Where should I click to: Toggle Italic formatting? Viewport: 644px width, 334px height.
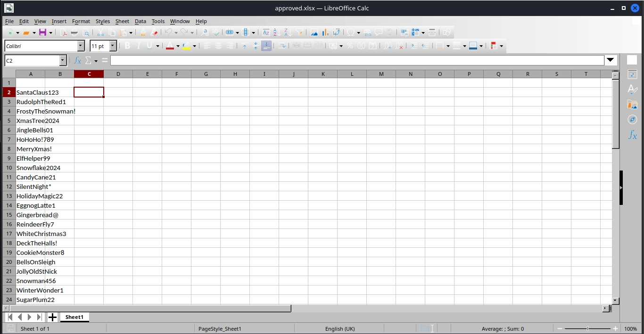point(139,46)
